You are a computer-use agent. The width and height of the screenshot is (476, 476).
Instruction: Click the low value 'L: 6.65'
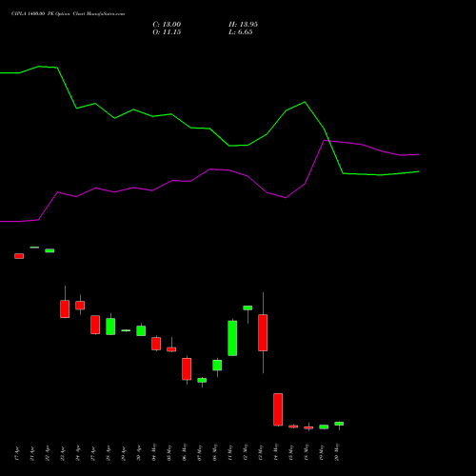tap(241, 32)
